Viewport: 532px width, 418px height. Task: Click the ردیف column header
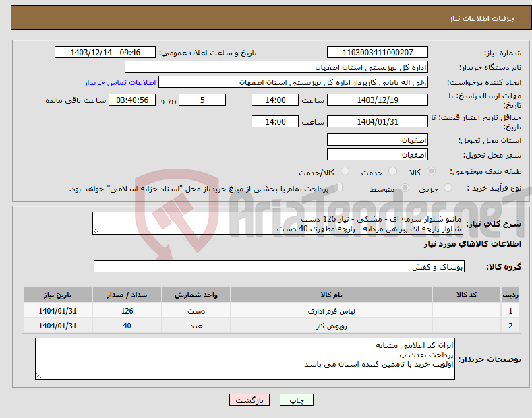[x=510, y=295]
